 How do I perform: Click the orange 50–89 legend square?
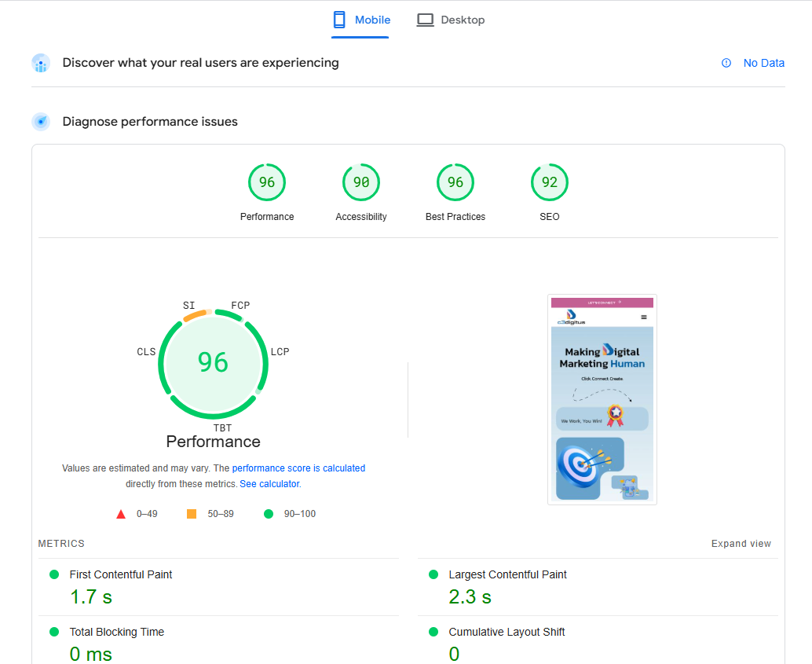[190, 513]
